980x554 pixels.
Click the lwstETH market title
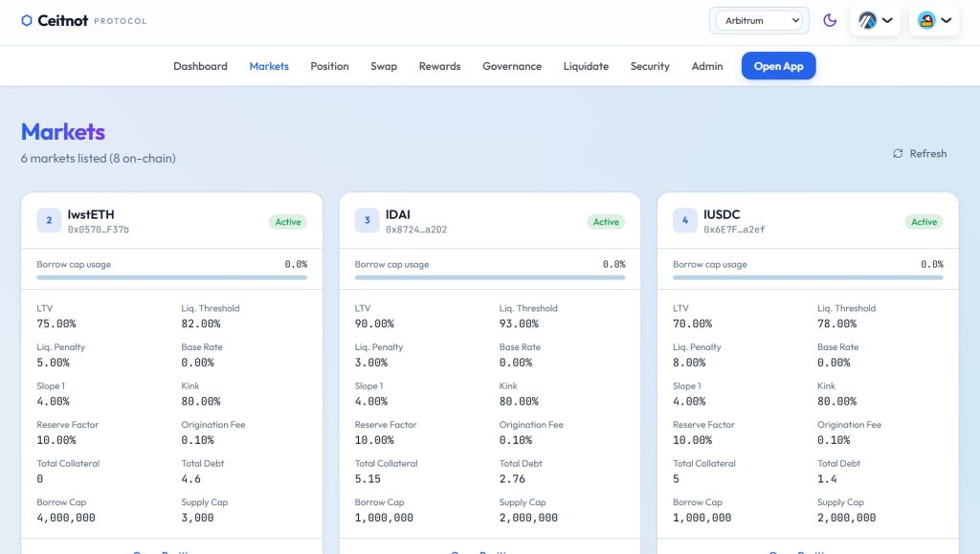pos(91,214)
